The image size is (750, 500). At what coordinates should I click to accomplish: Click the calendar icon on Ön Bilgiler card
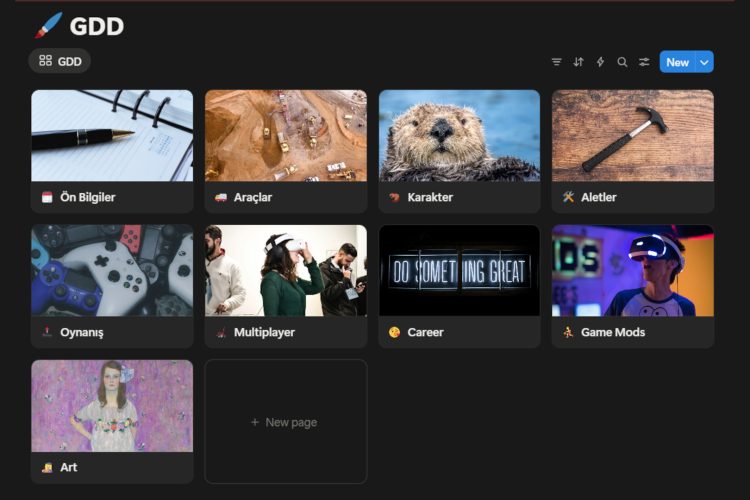pos(47,197)
